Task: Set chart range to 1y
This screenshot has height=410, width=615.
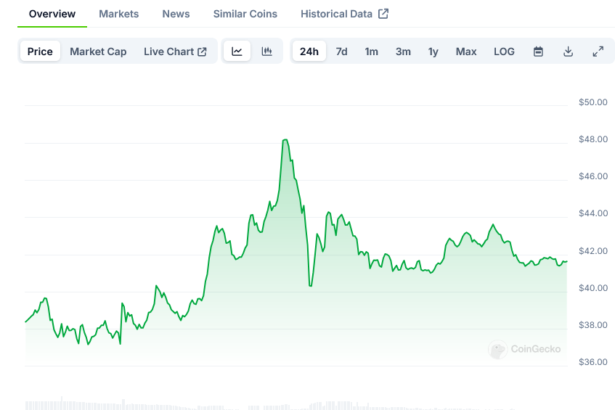Action: pyautogui.click(x=433, y=51)
